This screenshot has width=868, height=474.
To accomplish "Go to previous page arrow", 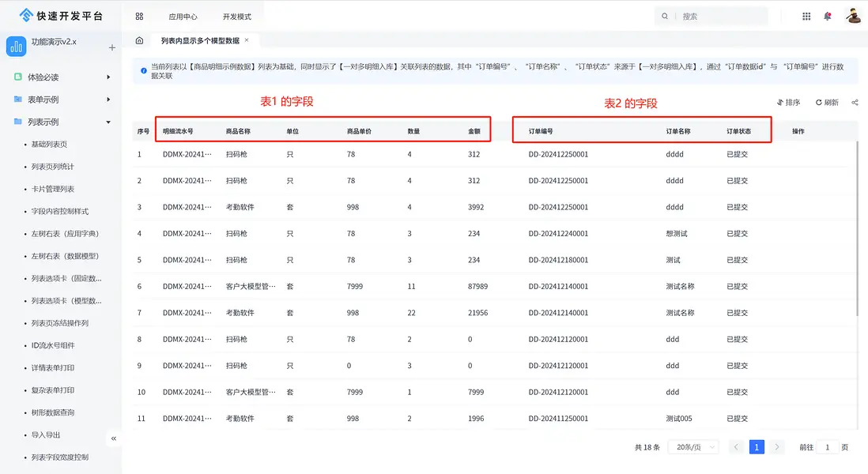I will click(736, 447).
